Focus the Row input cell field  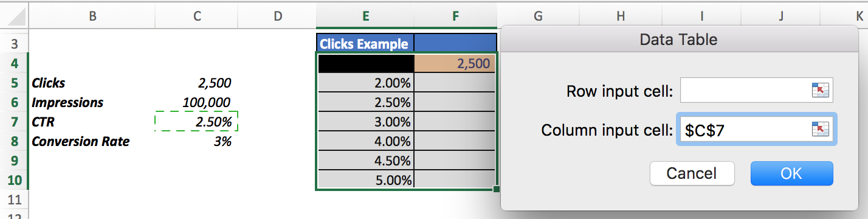click(x=756, y=91)
